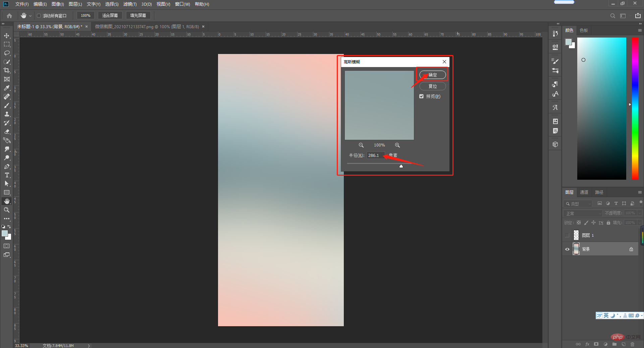This screenshot has height=348, width=644.
Task: Select the Lasso tool
Action: pos(7,53)
